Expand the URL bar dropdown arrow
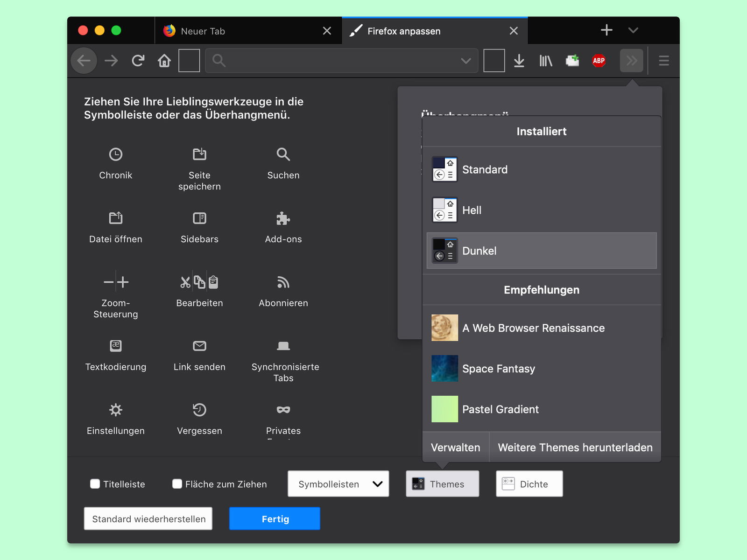The height and width of the screenshot is (560, 747). pyautogui.click(x=466, y=61)
